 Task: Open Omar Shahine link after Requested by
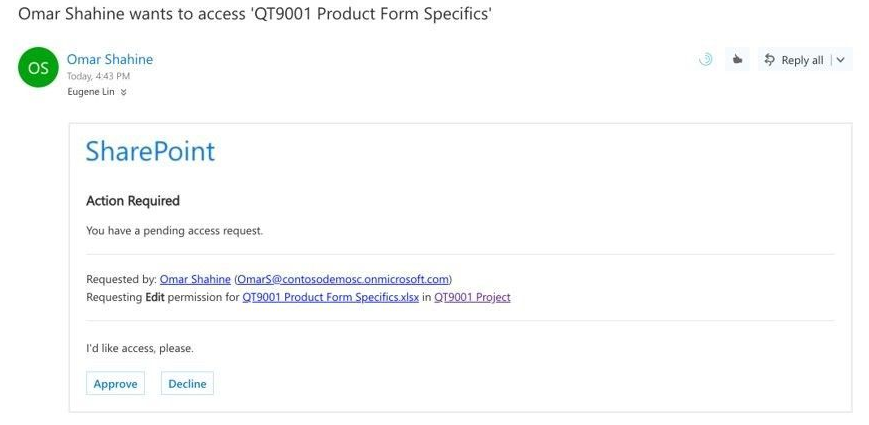[x=195, y=279]
